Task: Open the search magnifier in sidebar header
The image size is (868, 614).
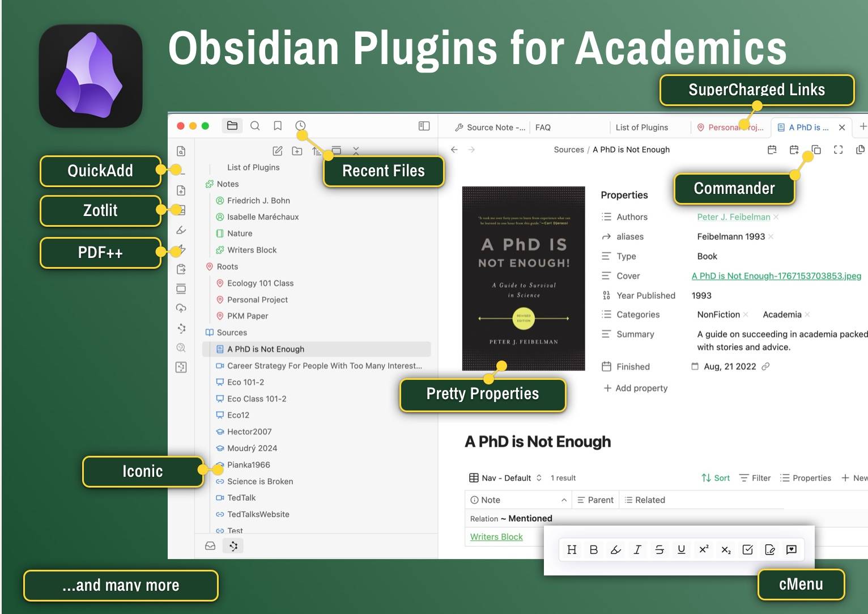Action: point(255,126)
